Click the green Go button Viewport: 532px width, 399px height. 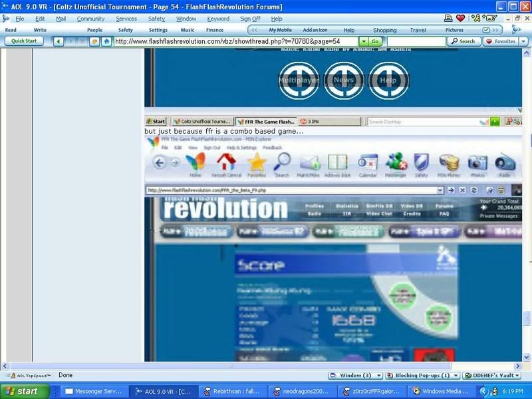[375, 41]
